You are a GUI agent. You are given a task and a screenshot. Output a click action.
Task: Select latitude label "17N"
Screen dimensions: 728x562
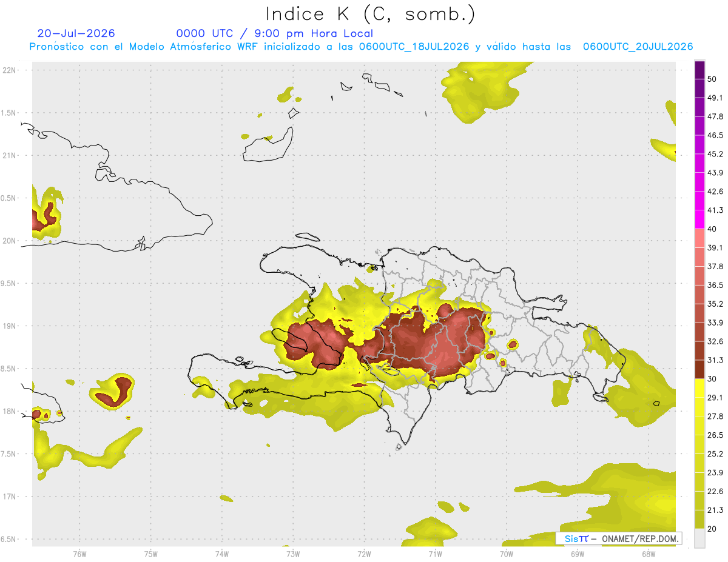coord(9,497)
